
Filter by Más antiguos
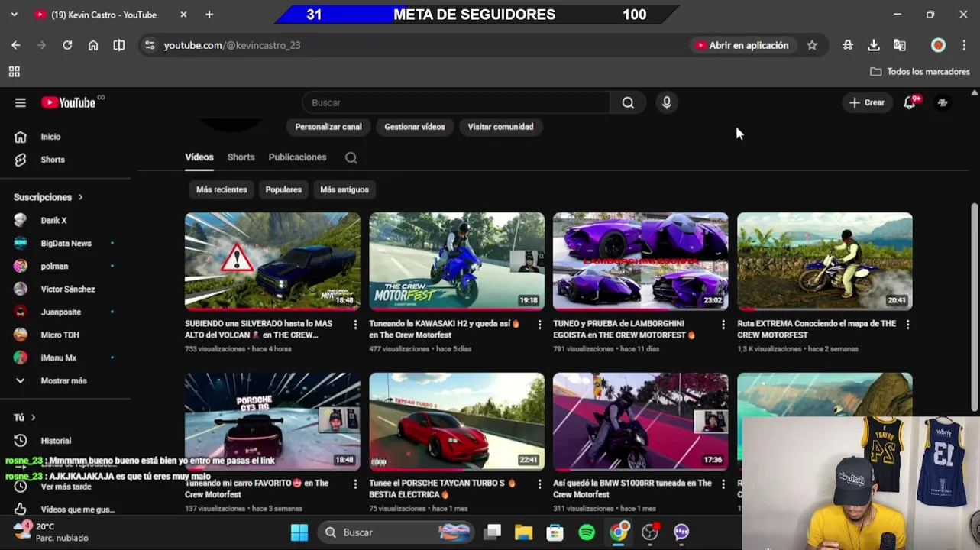point(344,189)
